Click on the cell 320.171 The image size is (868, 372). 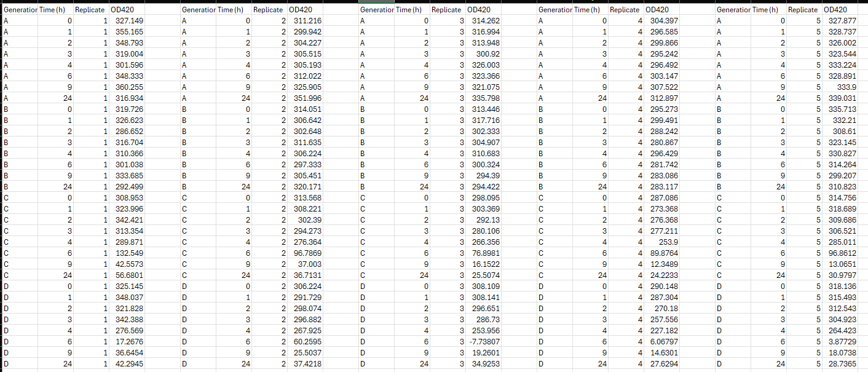pos(306,187)
